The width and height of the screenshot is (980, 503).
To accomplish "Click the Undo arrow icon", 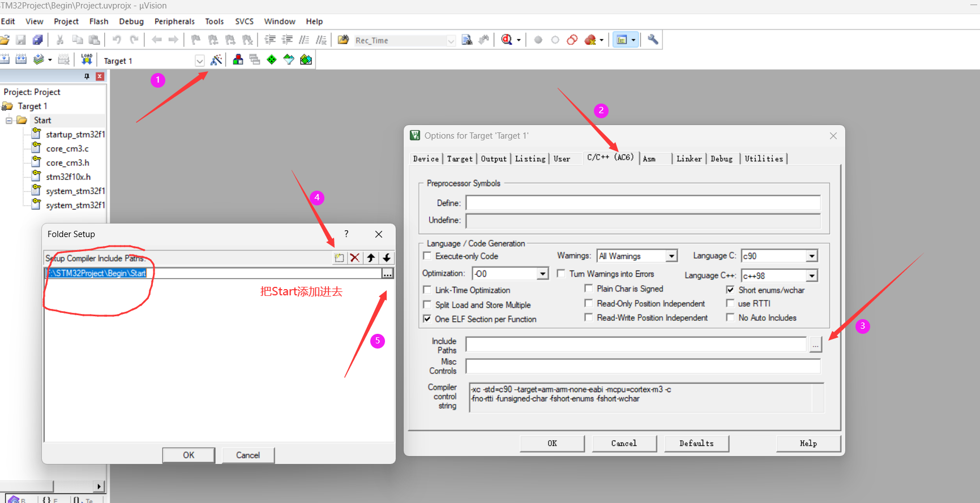I will click(x=117, y=40).
